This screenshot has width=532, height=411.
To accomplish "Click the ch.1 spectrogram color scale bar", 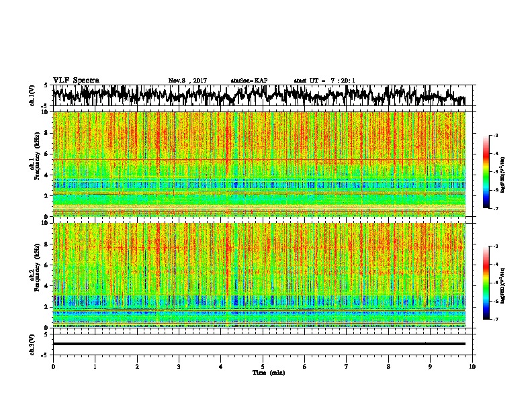I will coord(486,172).
